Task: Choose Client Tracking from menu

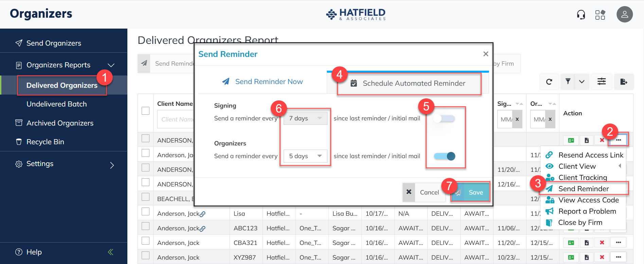Action: pyautogui.click(x=576, y=178)
